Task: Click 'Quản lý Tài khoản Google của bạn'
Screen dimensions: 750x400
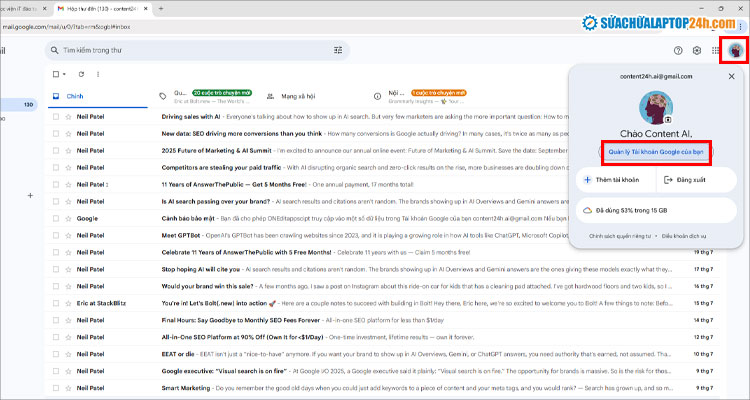Action: click(656, 152)
